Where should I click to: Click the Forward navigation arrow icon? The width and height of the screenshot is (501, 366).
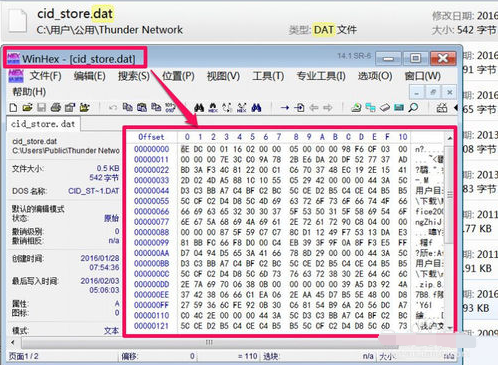[328, 107]
